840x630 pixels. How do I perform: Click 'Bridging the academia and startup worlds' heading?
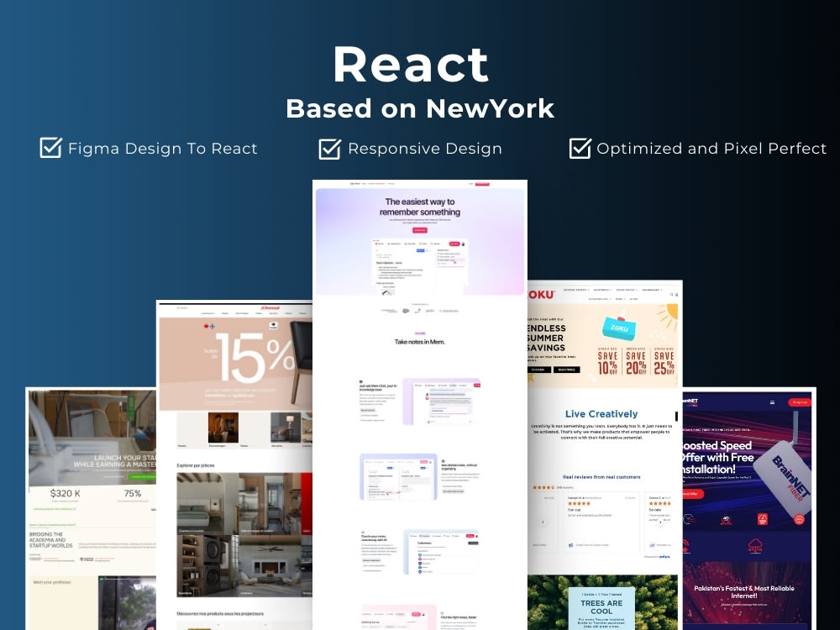51,540
